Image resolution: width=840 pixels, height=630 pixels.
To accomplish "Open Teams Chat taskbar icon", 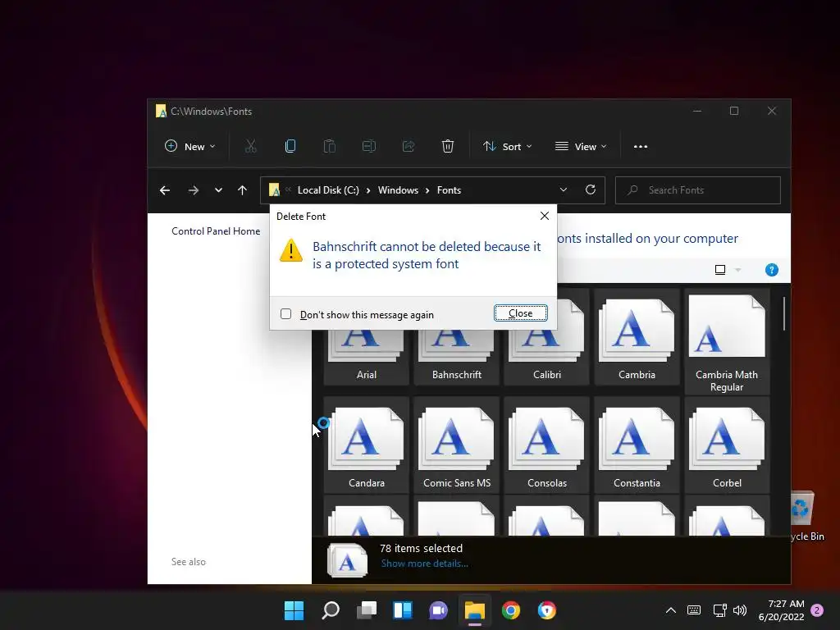I will click(x=438, y=610).
